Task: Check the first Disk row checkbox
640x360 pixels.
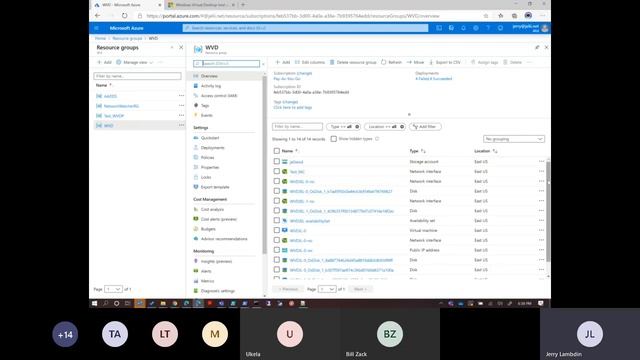Action: [x=277, y=191]
